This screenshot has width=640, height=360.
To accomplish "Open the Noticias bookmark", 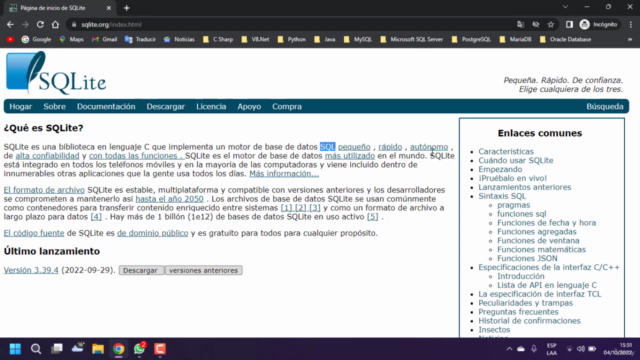I will (179, 40).
